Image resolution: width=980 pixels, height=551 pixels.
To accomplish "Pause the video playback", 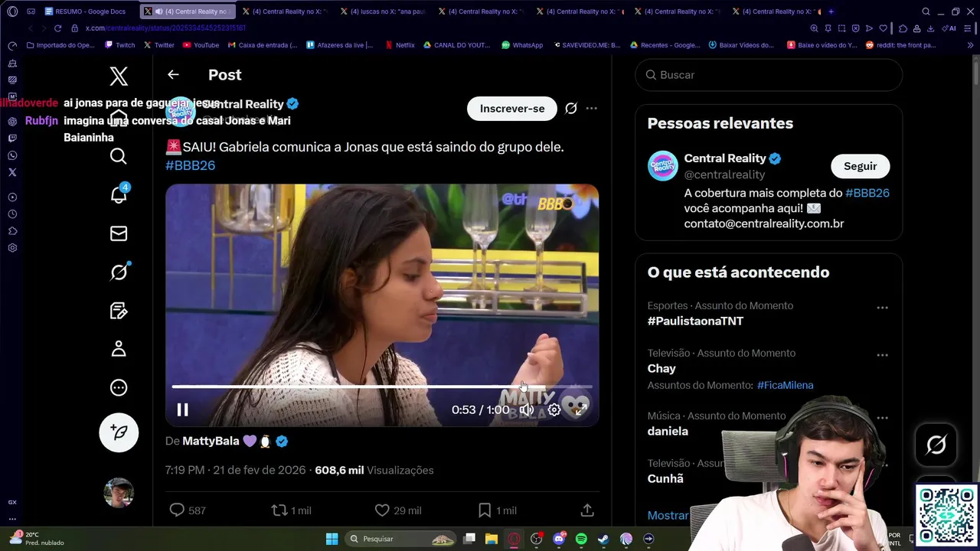I will 183,410.
